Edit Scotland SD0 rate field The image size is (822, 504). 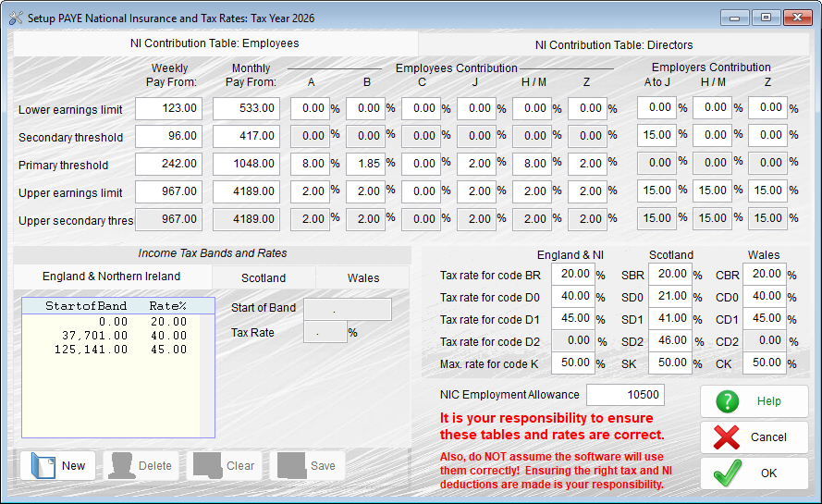(x=670, y=296)
